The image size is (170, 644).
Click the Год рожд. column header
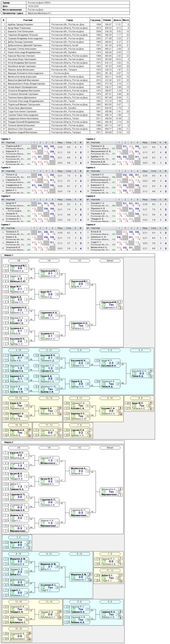point(95,20)
